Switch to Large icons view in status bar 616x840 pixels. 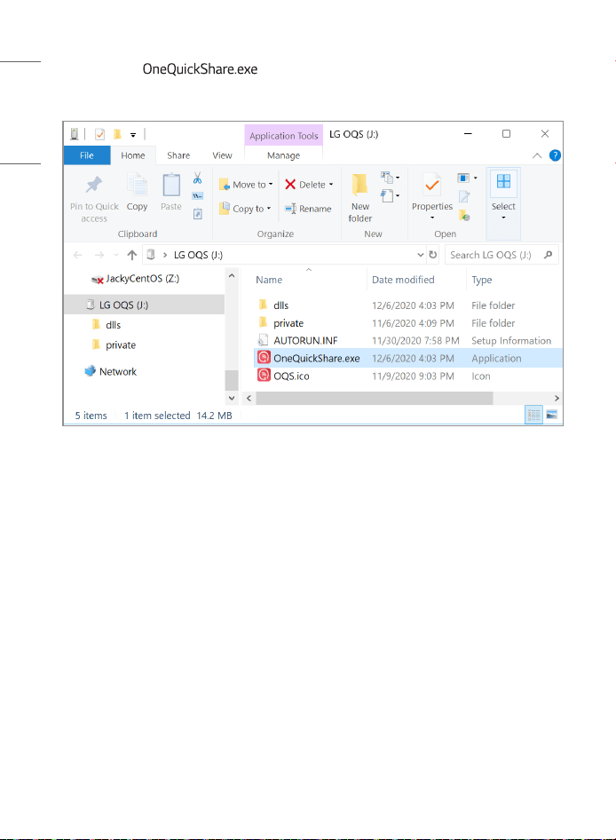coord(552,415)
